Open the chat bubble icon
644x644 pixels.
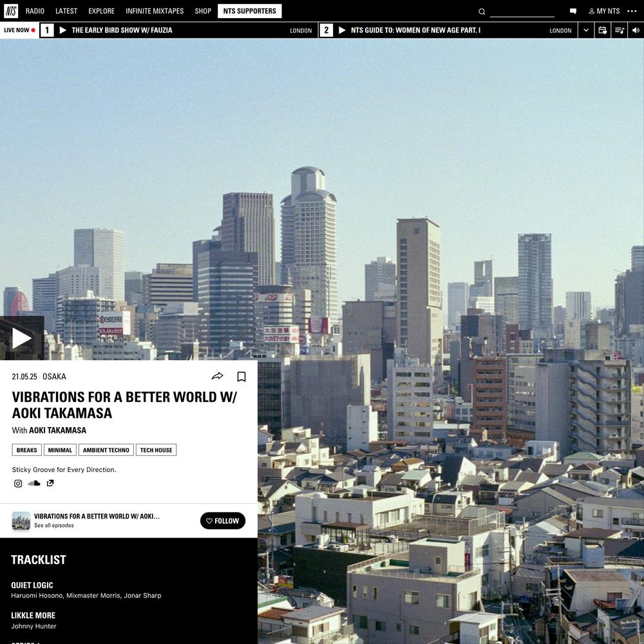(x=573, y=11)
